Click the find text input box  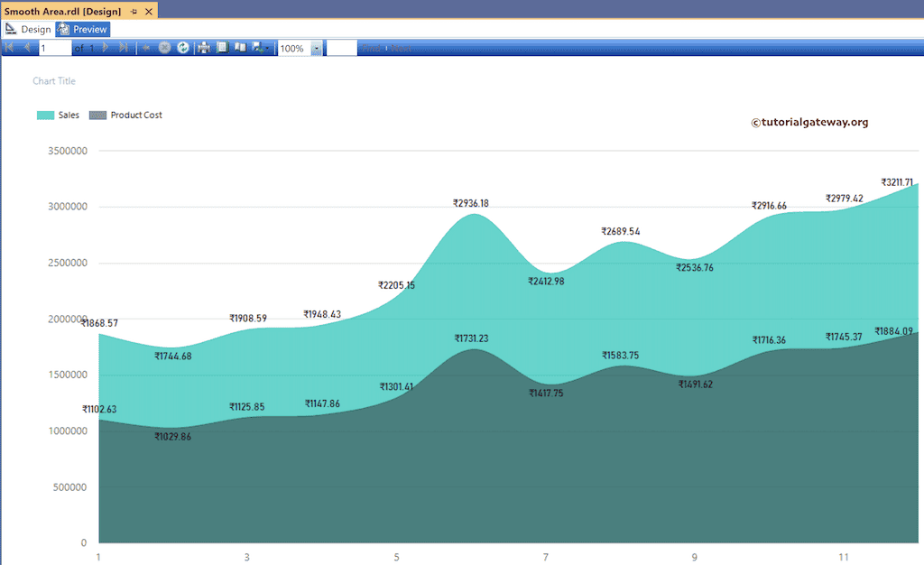(x=342, y=49)
